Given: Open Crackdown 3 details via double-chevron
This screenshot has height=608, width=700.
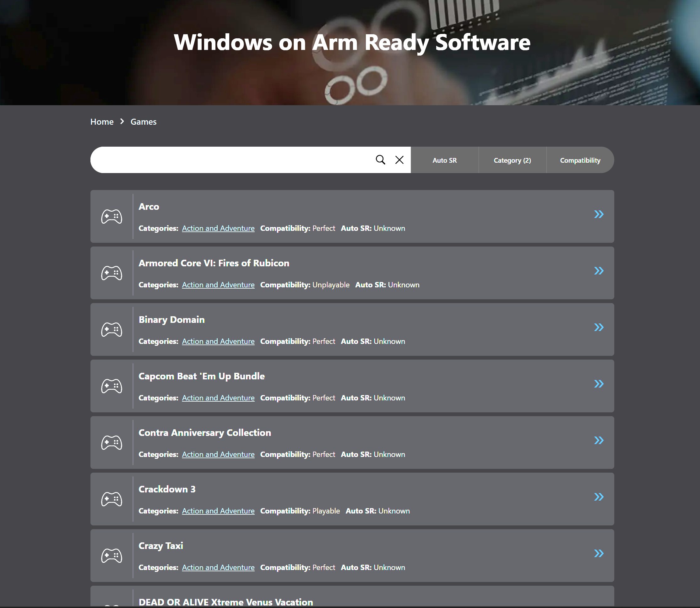Looking at the screenshot, I should coord(599,497).
